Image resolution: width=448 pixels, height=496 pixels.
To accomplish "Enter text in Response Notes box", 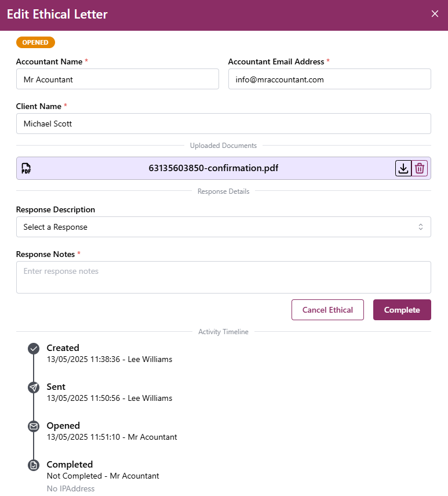I will [223, 277].
